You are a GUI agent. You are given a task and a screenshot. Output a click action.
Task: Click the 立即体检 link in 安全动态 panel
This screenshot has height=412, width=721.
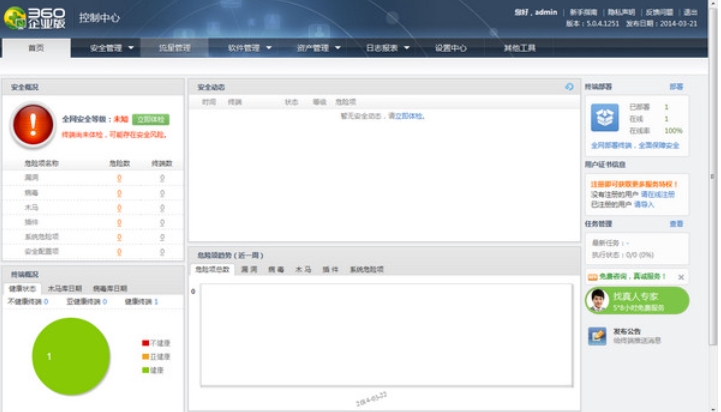click(408, 116)
